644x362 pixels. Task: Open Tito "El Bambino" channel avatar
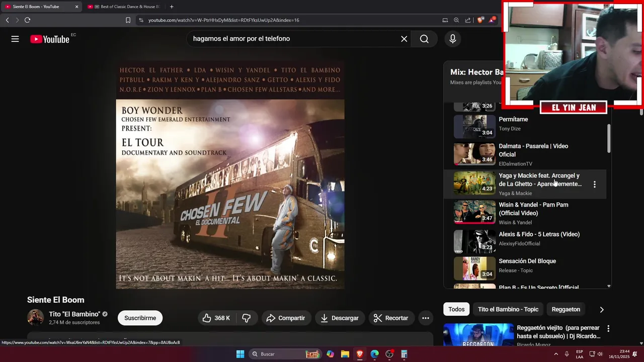tap(35, 318)
